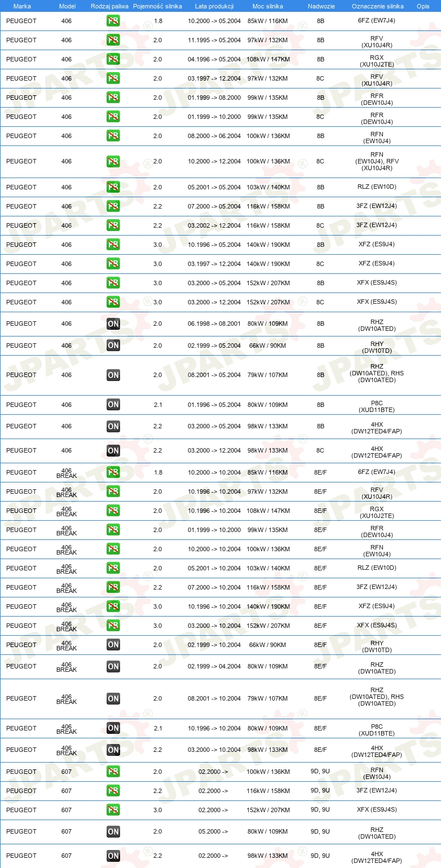This screenshot has width=441, height=868.
Task: Click the 05.2000 -> production years cell
Action: pyautogui.click(x=213, y=831)
